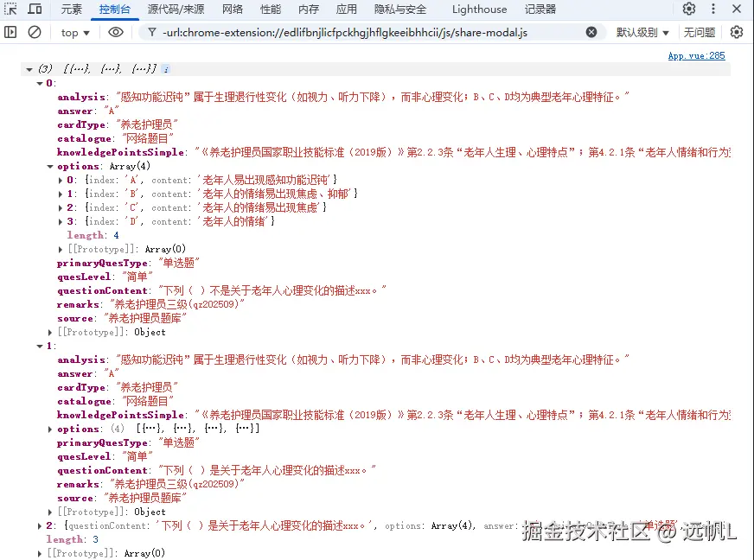Viewport: 754px width, 560px height.
Task: Activate the inspect element picker icon
Action: pyautogui.click(x=10, y=10)
